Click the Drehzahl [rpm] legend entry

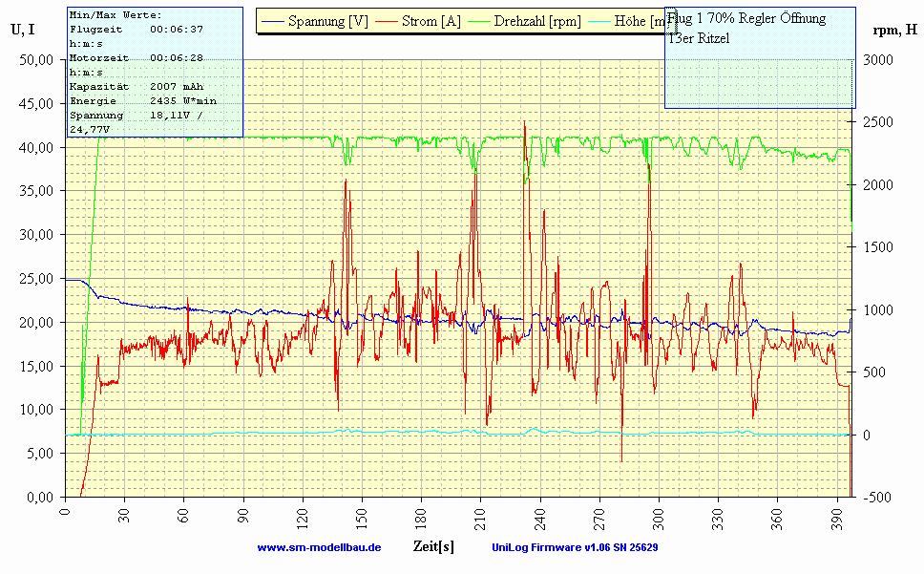(x=537, y=21)
